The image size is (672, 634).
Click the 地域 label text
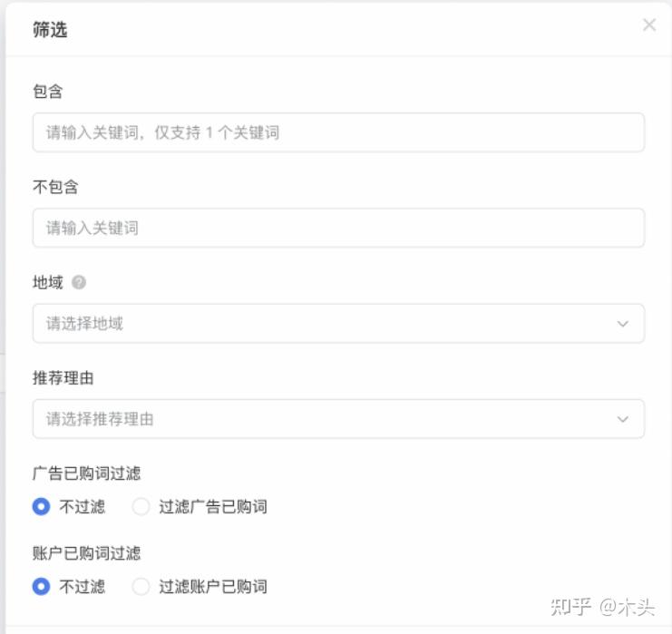[47, 283]
